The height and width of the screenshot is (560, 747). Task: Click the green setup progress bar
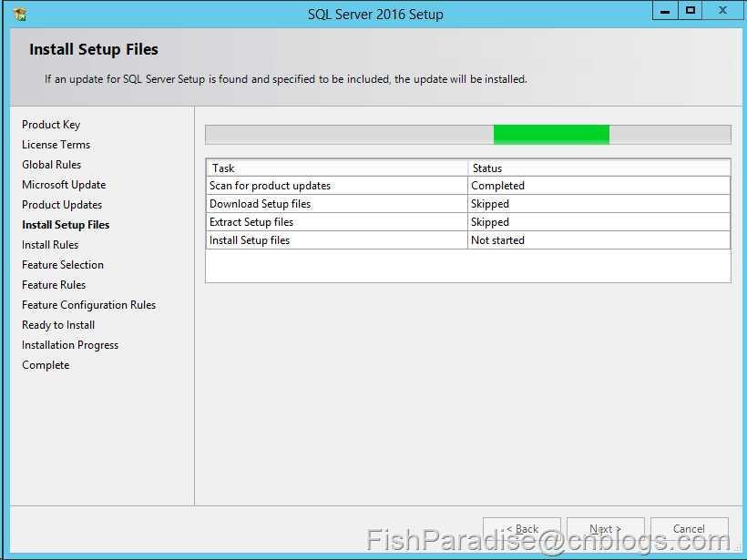click(468, 135)
